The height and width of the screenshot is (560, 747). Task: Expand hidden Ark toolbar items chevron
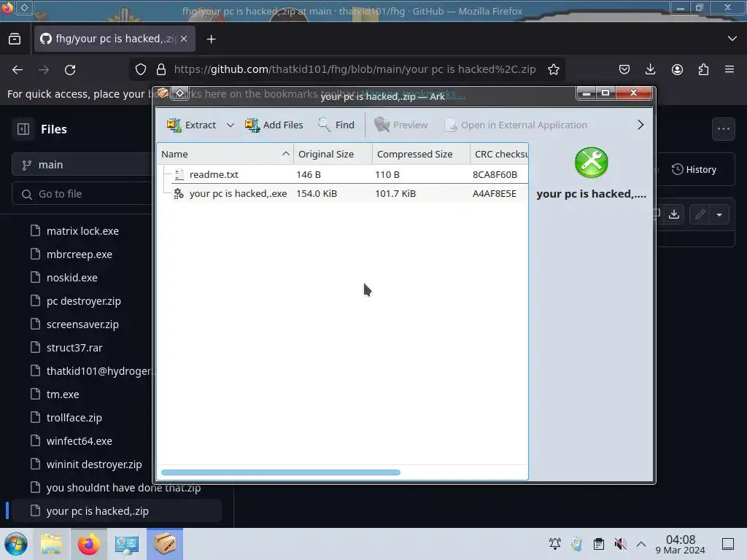pos(640,125)
